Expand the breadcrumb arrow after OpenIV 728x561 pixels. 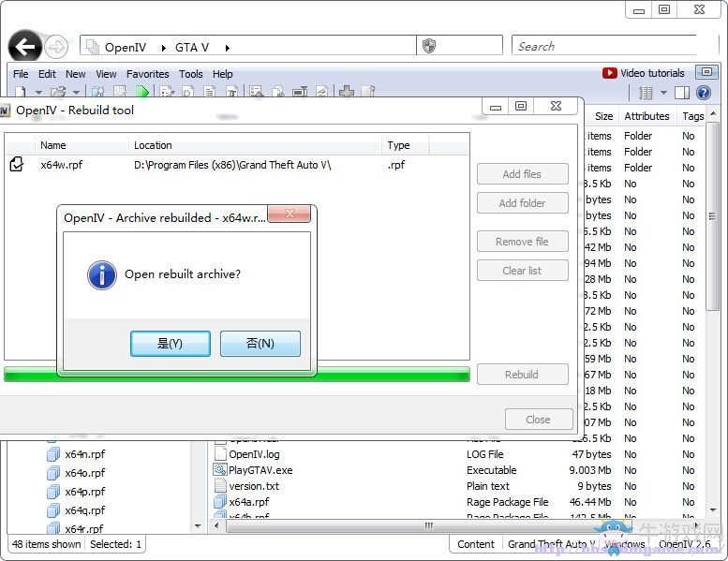[x=163, y=48]
